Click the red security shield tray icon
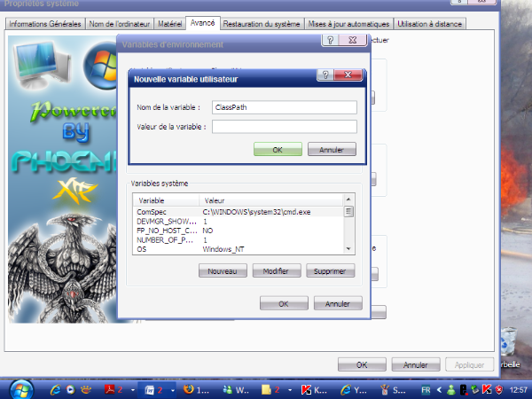 pos(498,390)
